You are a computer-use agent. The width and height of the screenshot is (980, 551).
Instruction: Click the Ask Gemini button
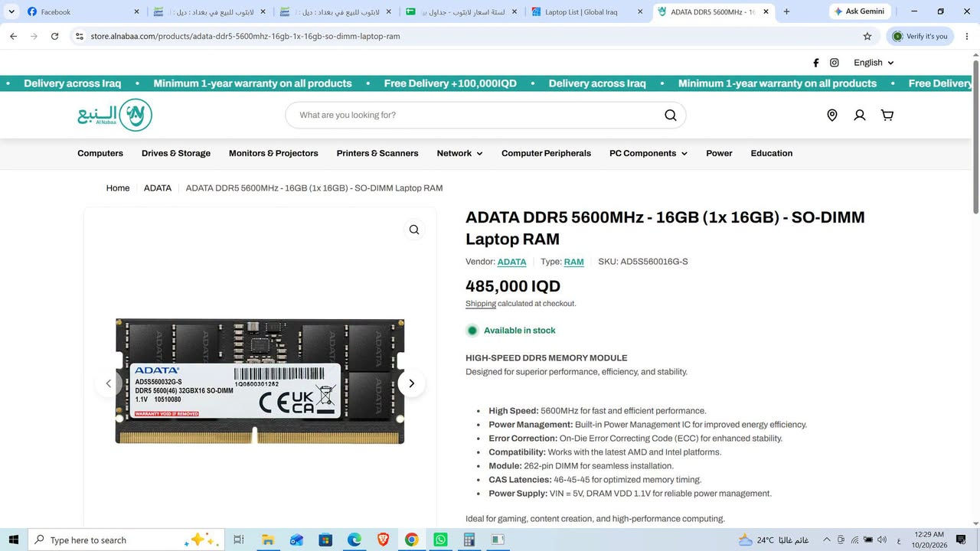(860, 11)
